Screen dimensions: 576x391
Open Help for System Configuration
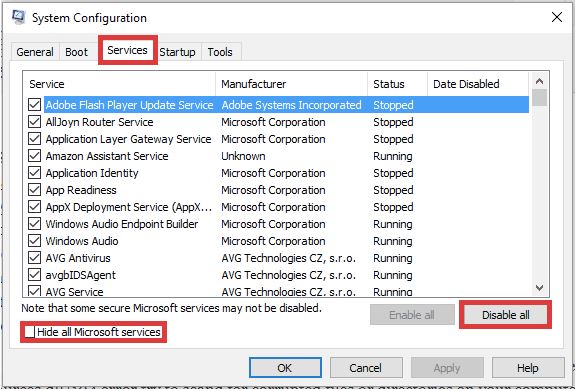pos(528,368)
